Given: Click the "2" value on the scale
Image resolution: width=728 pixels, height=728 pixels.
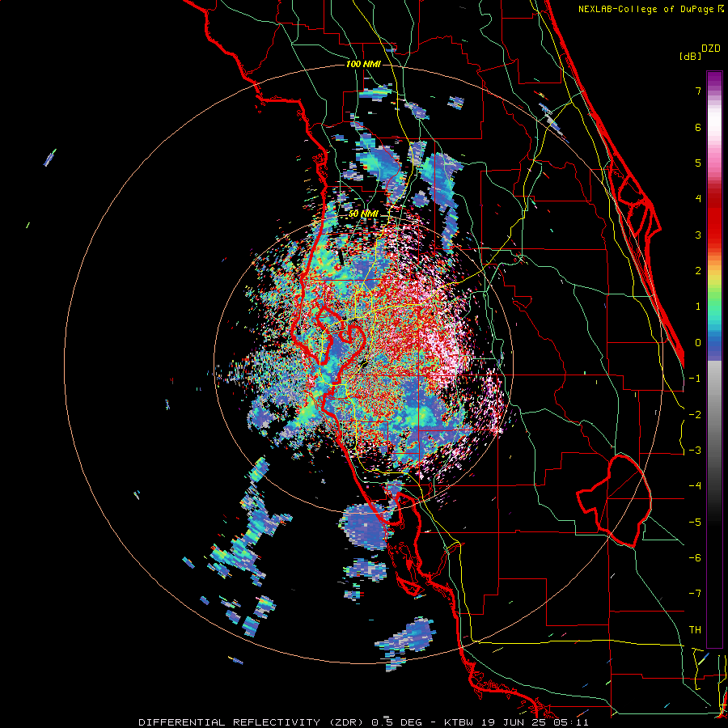Looking at the screenshot, I should coord(698,271).
